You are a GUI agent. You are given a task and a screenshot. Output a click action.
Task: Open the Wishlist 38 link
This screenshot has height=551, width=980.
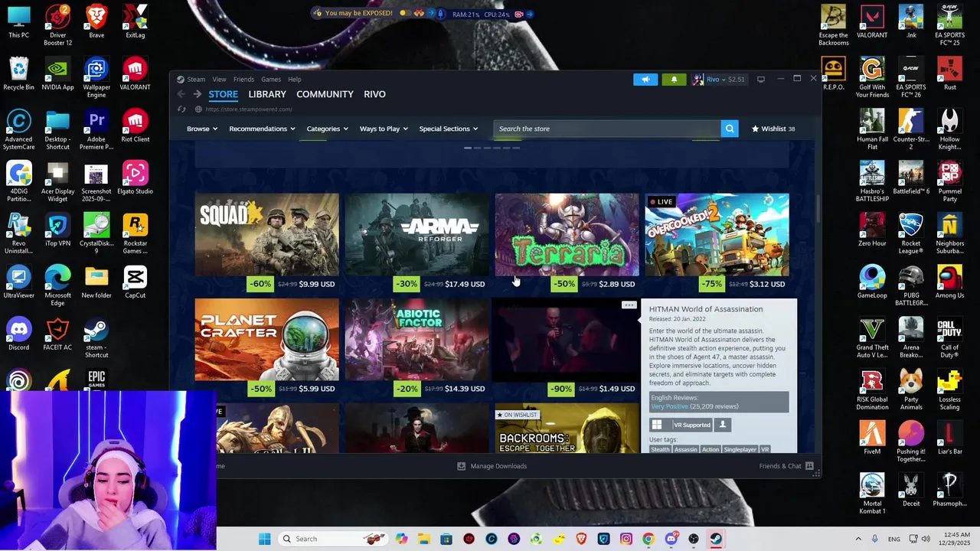[x=773, y=129]
